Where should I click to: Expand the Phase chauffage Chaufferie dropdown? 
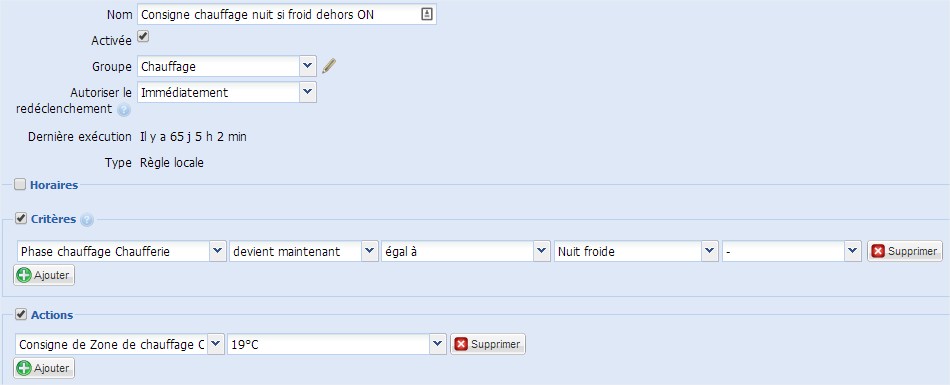pos(121,252)
